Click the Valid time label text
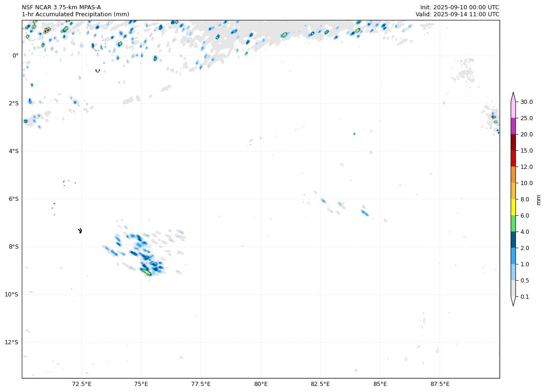The width and height of the screenshot is (546, 392). point(457,14)
